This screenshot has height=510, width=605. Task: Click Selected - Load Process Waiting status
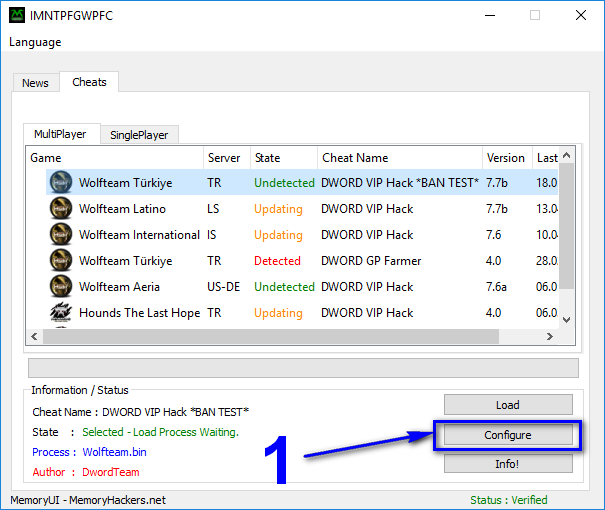[161, 432]
